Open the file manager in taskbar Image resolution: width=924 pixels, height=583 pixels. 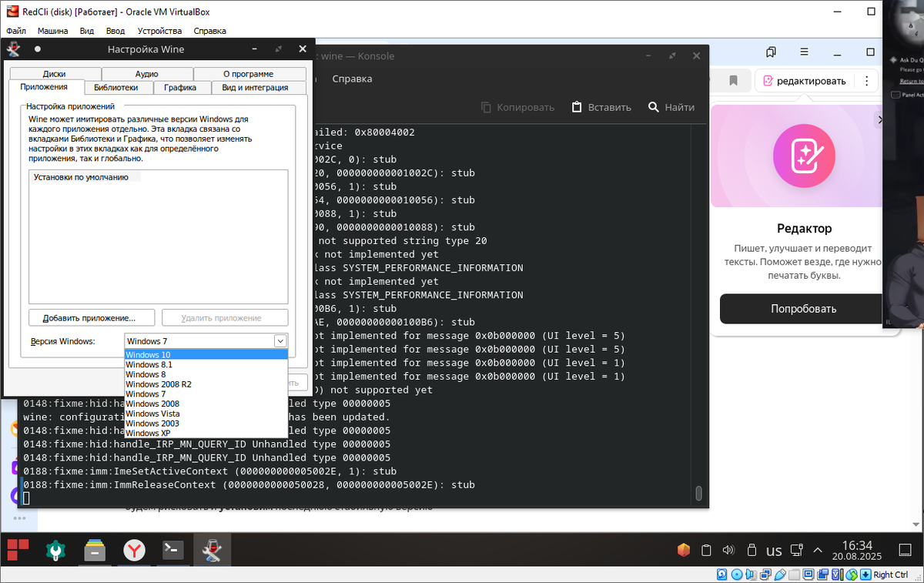click(95, 550)
